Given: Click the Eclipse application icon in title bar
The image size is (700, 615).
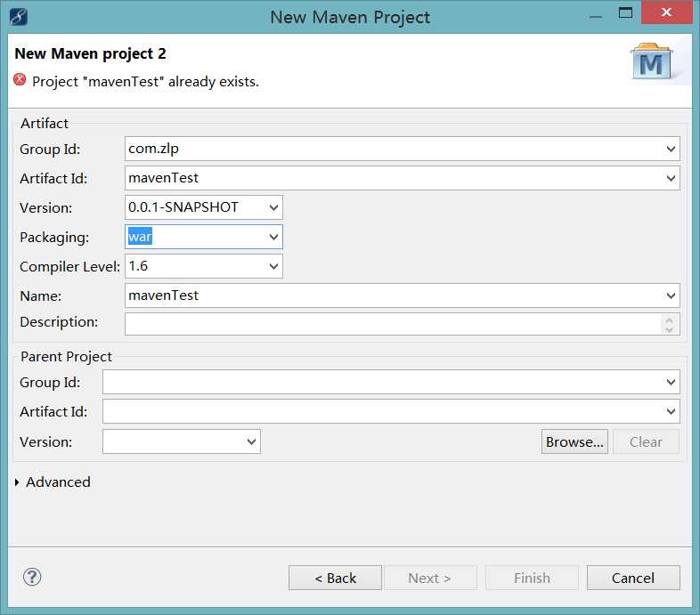Looking at the screenshot, I should (x=19, y=17).
